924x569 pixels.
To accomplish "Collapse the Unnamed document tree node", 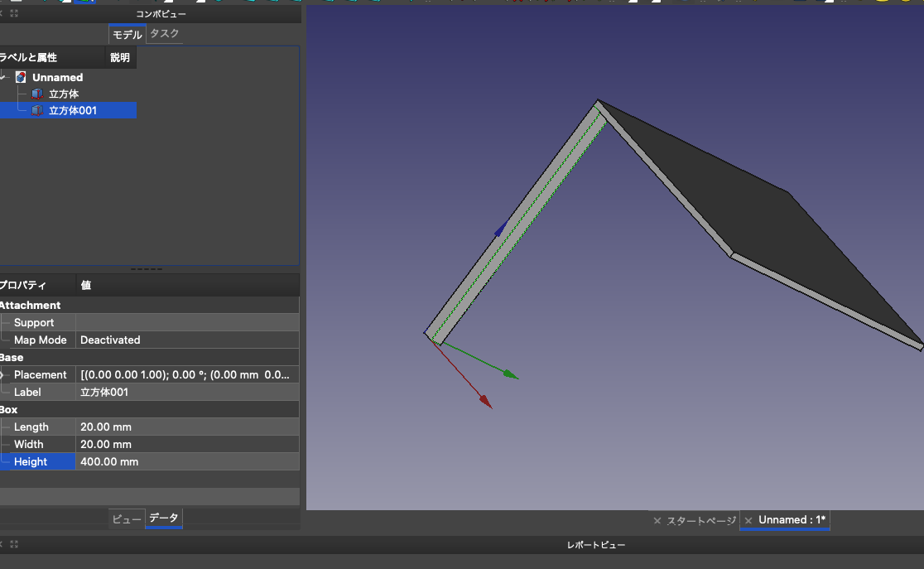I will coord(3,77).
